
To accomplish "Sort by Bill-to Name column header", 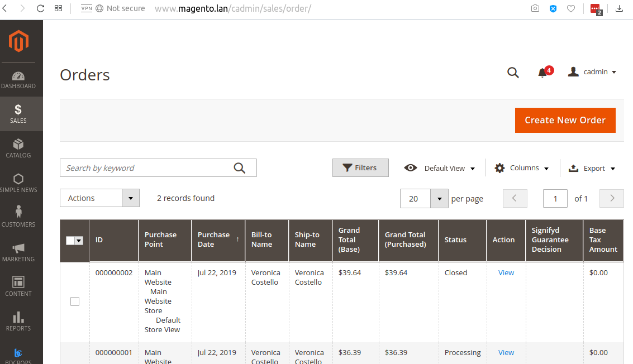I will point(267,240).
